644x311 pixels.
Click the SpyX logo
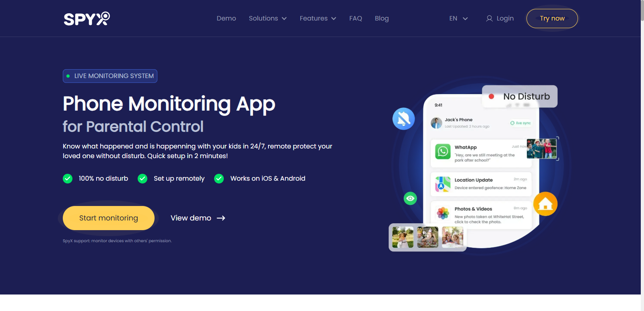click(x=87, y=19)
